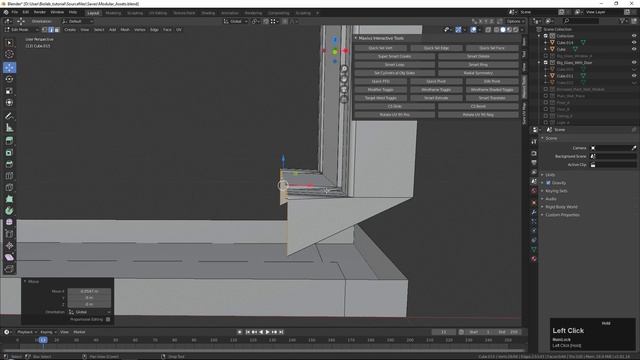Select the Rotate tool

(x=9, y=79)
